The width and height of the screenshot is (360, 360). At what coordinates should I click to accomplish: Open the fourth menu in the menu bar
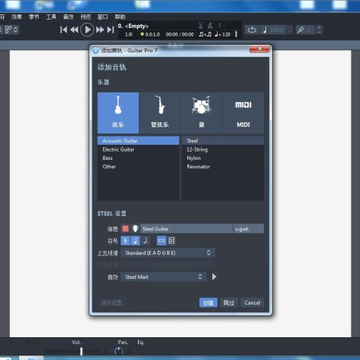tap(51, 17)
